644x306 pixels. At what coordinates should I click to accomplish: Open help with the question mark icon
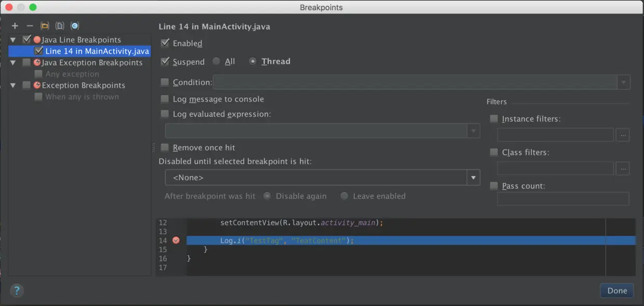pos(17,290)
